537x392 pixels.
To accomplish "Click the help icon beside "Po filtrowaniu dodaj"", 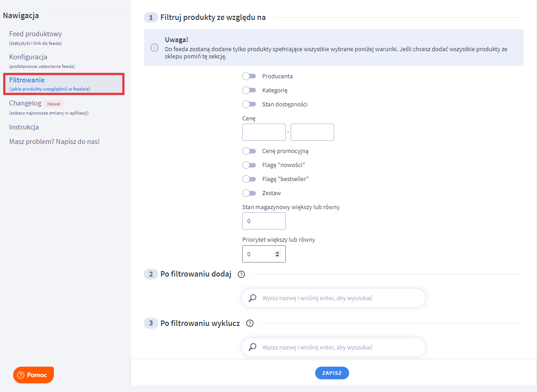I will pos(241,274).
